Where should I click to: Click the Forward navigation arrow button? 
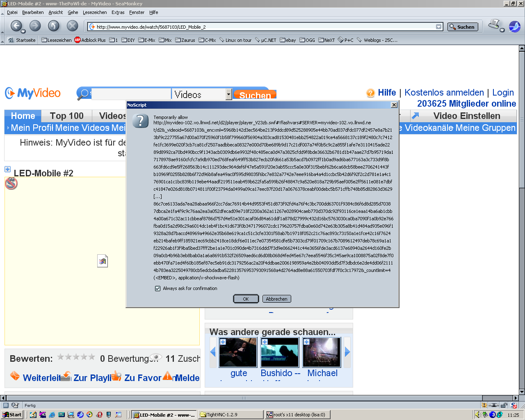click(x=35, y=26)
